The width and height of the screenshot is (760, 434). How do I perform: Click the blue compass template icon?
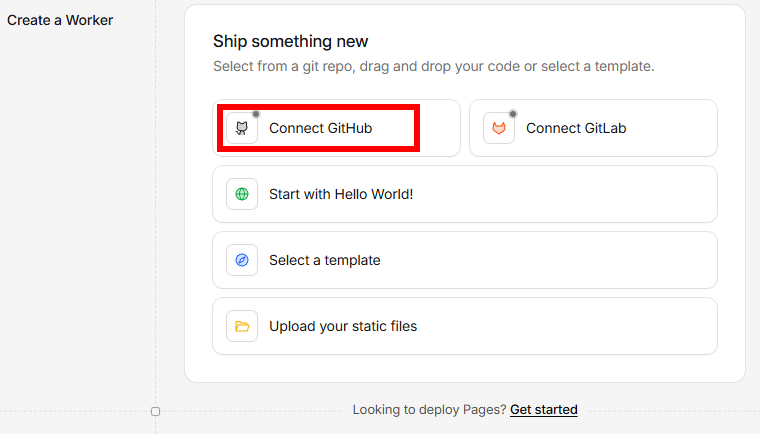(242, 260)
